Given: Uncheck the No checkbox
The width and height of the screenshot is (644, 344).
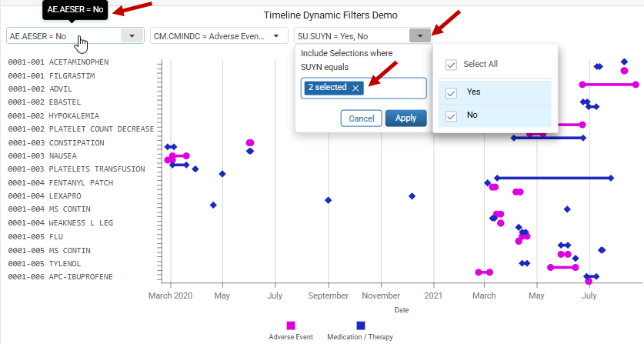Looking at the screenshot, I should pyautogui.click(x=451, y=116).
